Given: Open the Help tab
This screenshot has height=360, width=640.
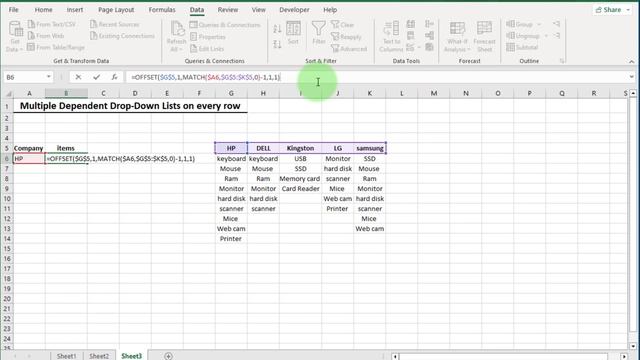Looking at the screenshot, I should 330,9.
